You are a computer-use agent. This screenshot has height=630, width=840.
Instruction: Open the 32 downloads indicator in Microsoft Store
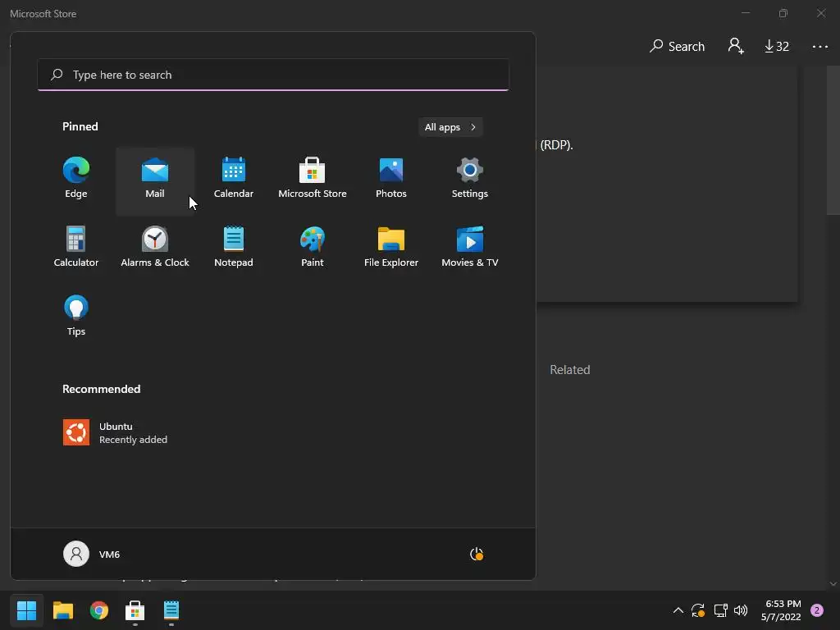(x=777, y=47)
